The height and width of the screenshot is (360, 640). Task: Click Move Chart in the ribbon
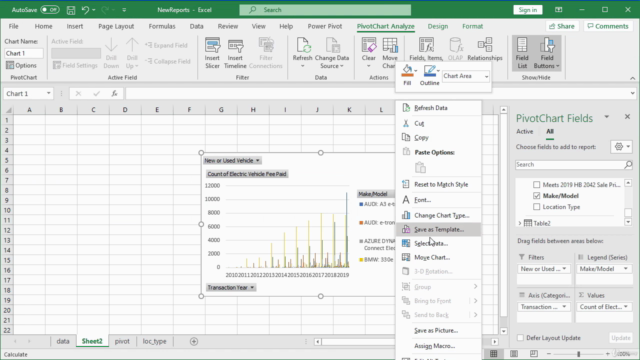389,53
